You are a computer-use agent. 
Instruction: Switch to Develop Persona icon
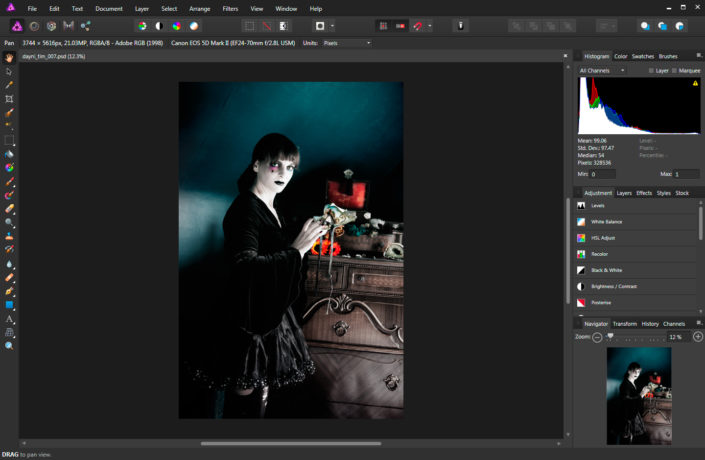pyautogui.click(x=51, y=26)
